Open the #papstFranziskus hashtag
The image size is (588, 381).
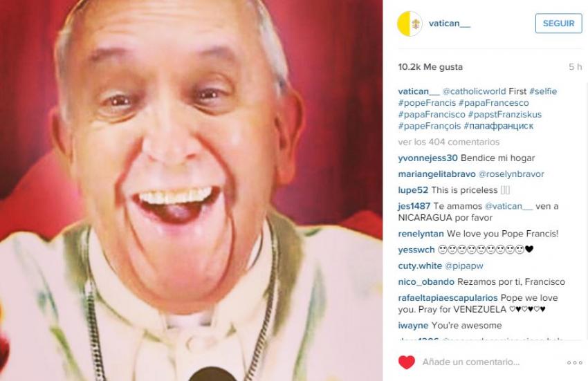(x=505, y=114)
